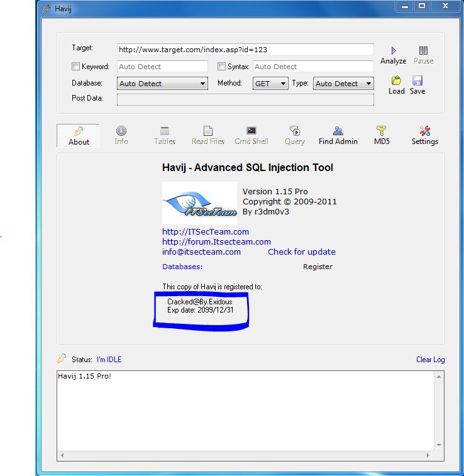The height and width of the screenshot is (476, 464).
Task: Close the Havij window
Action: coord(445,6)
